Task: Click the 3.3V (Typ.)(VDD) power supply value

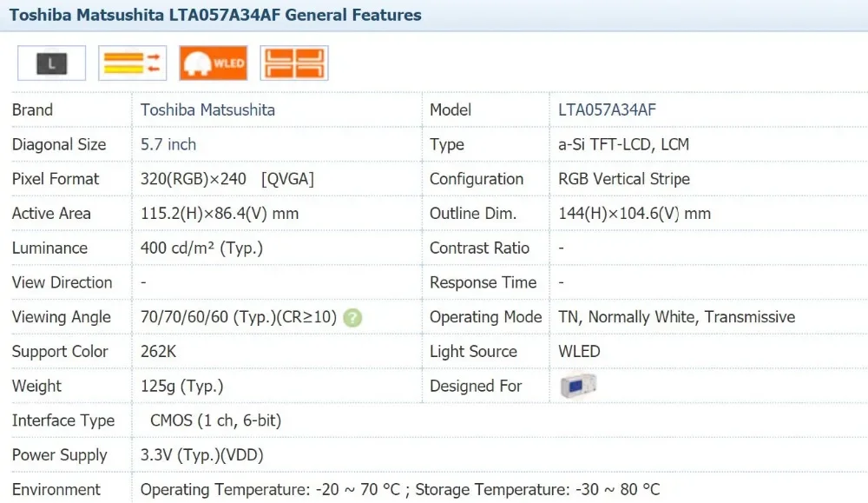Action: [201, 455]
